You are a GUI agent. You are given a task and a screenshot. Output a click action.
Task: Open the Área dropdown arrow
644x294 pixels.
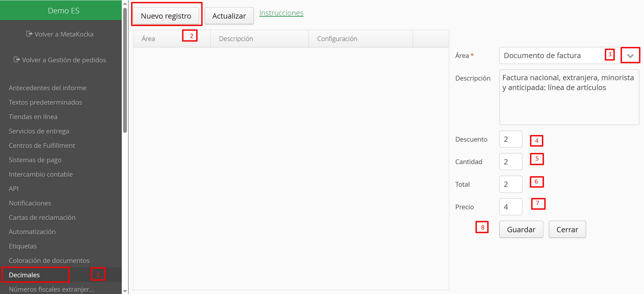click(x=630, y=56)
